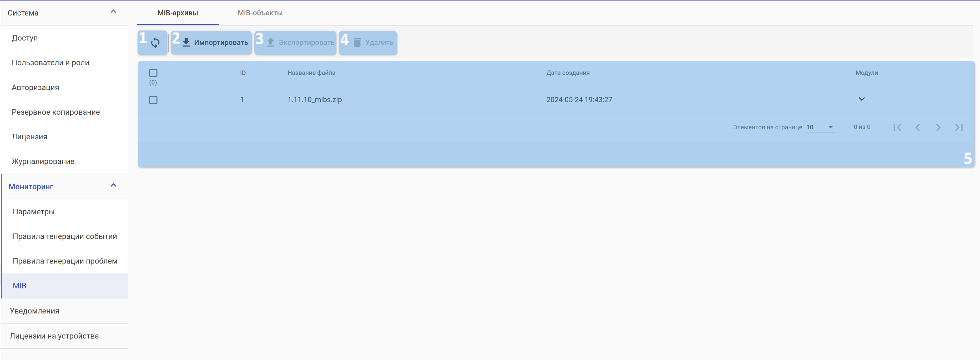The height and width of the screenshot is (360, 980).
Task: Click the Export (Экспортировать) upload icon
Action: pos(270,42)
